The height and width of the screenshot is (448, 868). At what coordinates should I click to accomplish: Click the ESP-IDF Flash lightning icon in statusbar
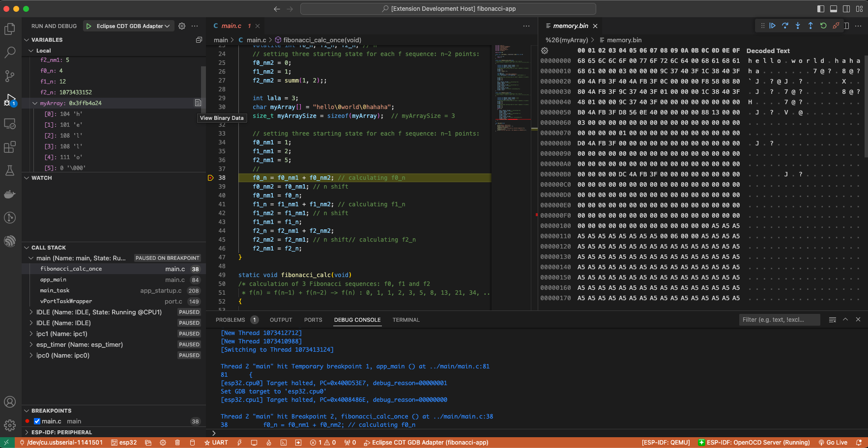(239, 442)
